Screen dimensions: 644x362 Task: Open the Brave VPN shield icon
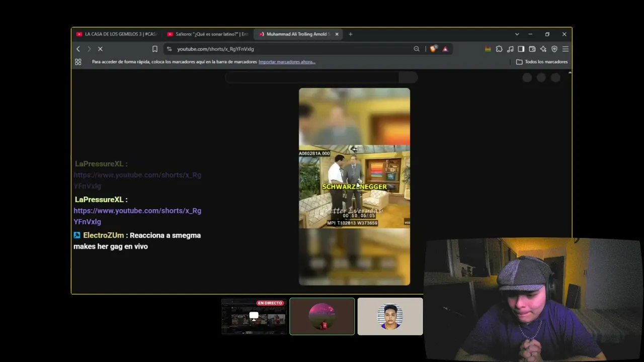pos(554,49)
